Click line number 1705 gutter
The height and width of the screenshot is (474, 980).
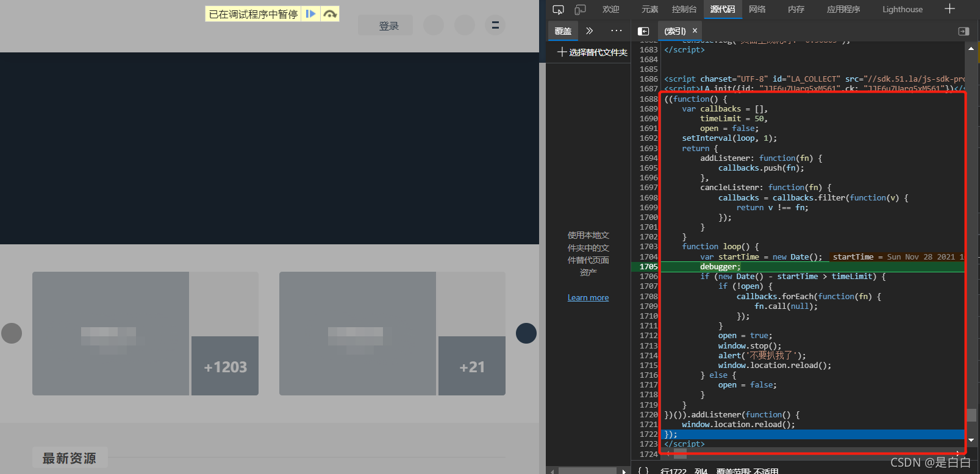click(648, 266)
